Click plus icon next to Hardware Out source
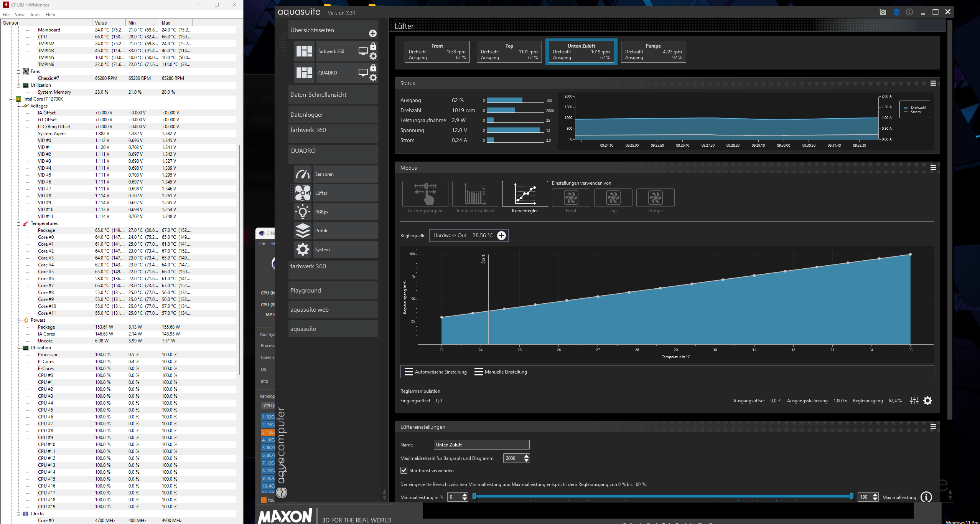The height and width of the screenshot is (524, 980). 501,236
